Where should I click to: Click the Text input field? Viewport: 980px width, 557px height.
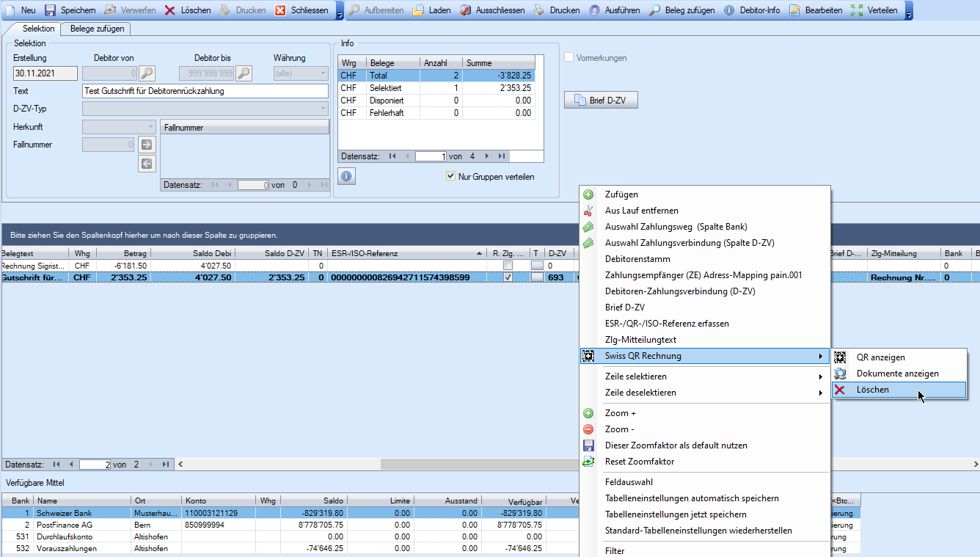tap(205, 91)
